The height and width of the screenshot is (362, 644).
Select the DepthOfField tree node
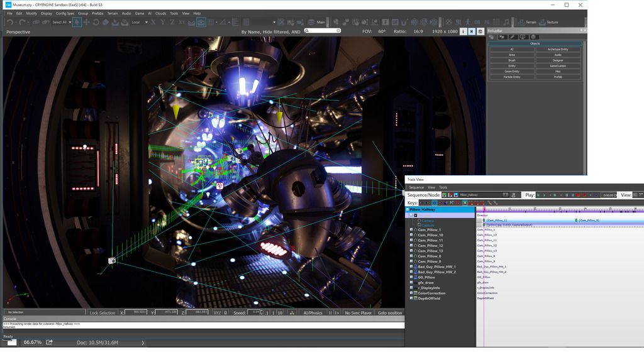[429, 299]
